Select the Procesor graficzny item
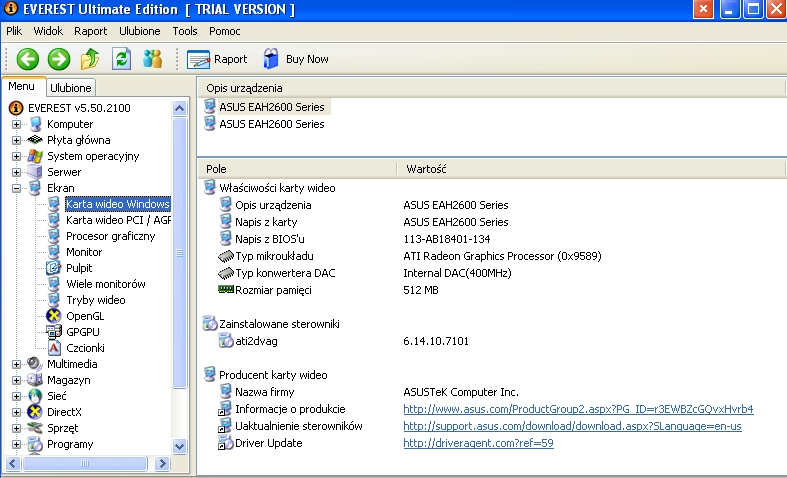The width and height of the screenshot is (787, 478). (110, 236)
